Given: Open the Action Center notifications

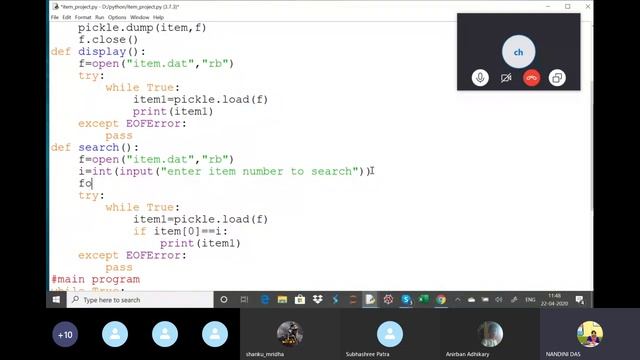Looking at the screenshot, I should [580, 300].
